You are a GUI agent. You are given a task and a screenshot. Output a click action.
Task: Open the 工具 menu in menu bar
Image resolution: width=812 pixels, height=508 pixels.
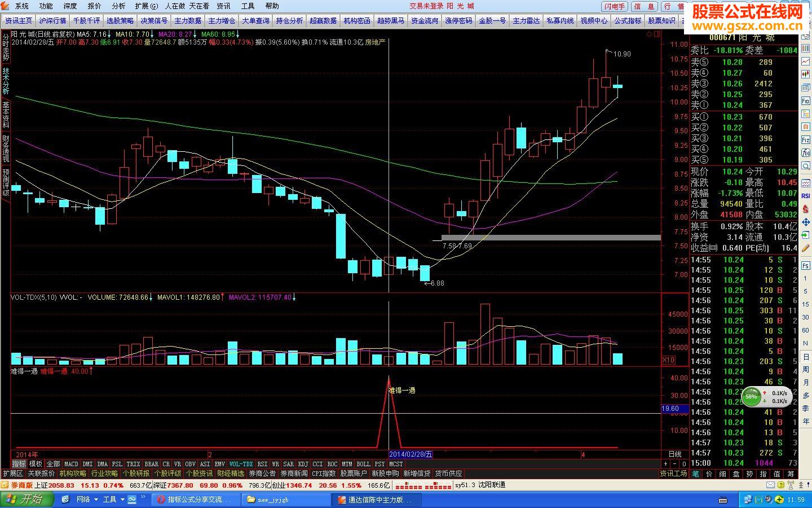point(248,6)
